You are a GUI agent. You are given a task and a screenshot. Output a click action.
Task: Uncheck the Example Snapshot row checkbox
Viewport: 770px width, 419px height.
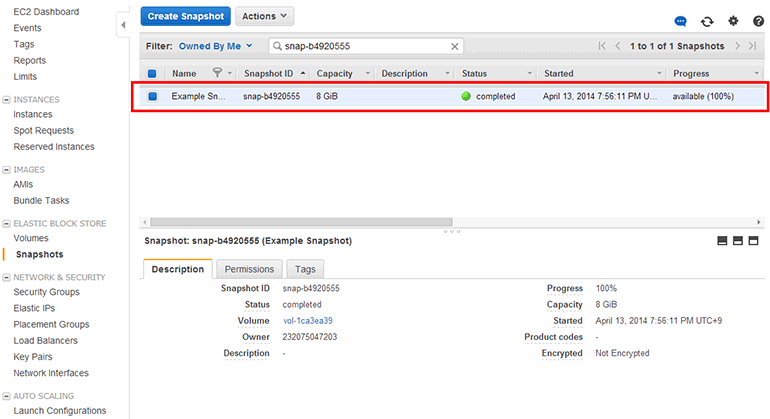click(x=152, y=96)
